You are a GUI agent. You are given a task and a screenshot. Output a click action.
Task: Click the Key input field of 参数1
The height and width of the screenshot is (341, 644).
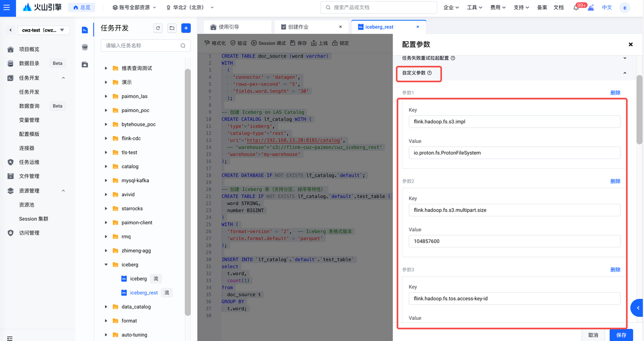(x=514, y=121)
